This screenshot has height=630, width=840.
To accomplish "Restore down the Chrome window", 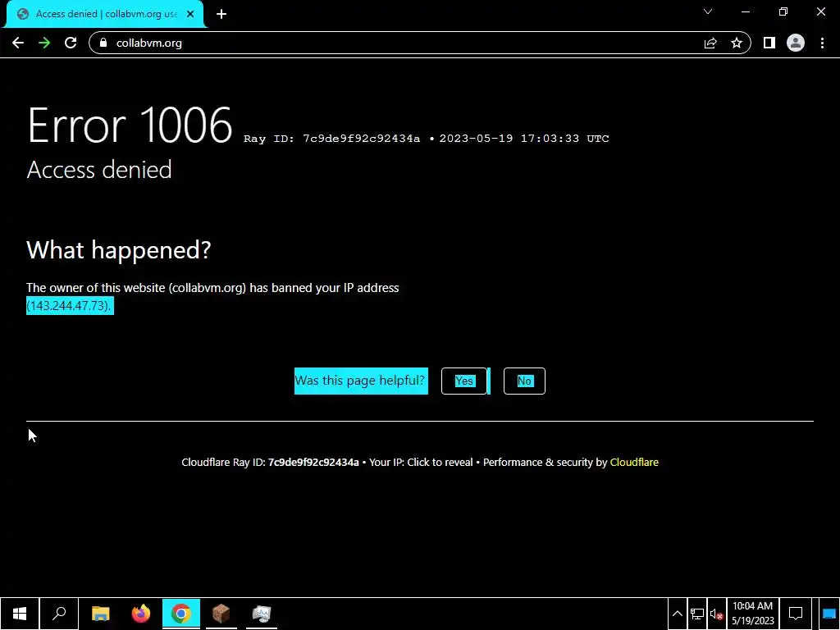I will [783, 11].
